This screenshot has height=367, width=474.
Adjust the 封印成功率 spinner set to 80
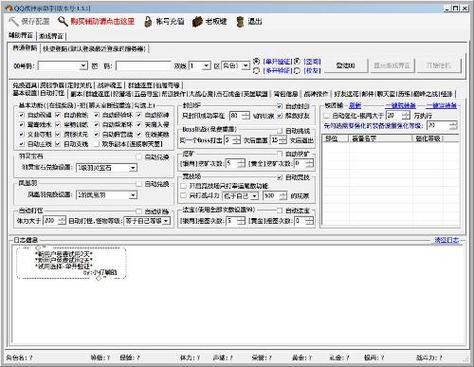(x=239, y=116)
